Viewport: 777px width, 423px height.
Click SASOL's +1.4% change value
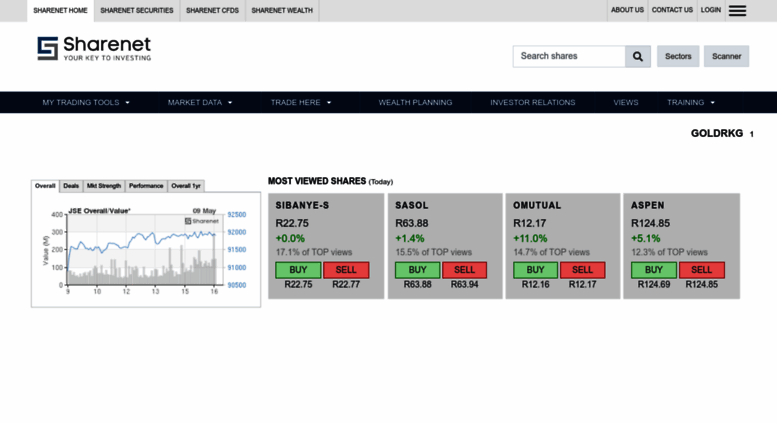click(x=410, y=239)
